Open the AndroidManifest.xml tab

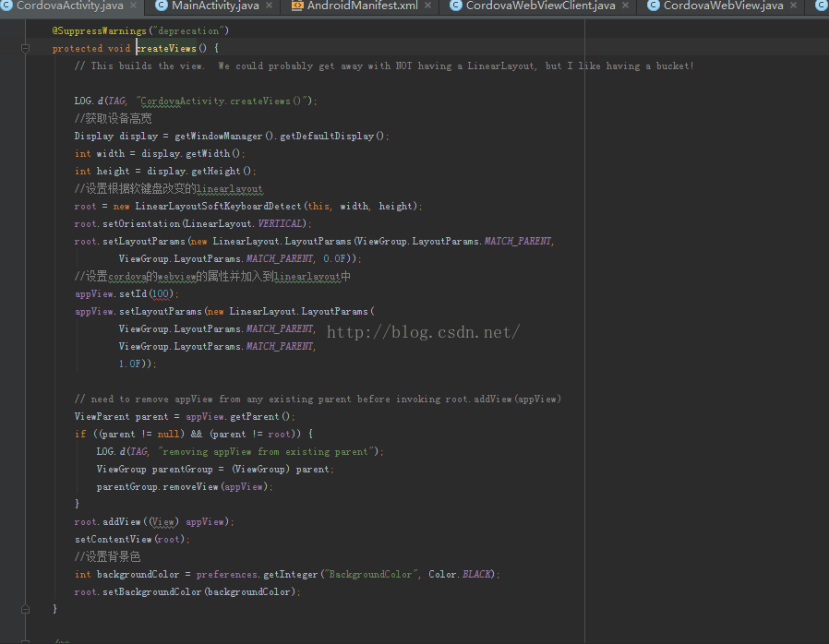362,6
